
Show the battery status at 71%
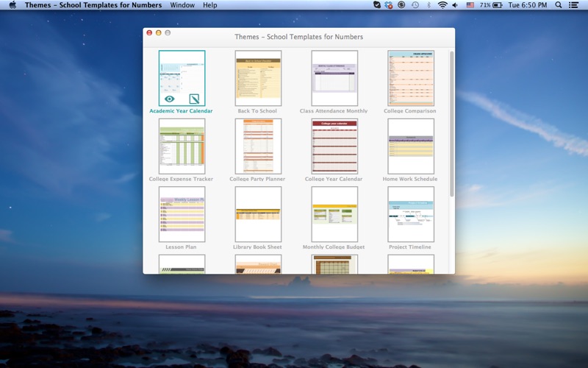pos(491,5)
